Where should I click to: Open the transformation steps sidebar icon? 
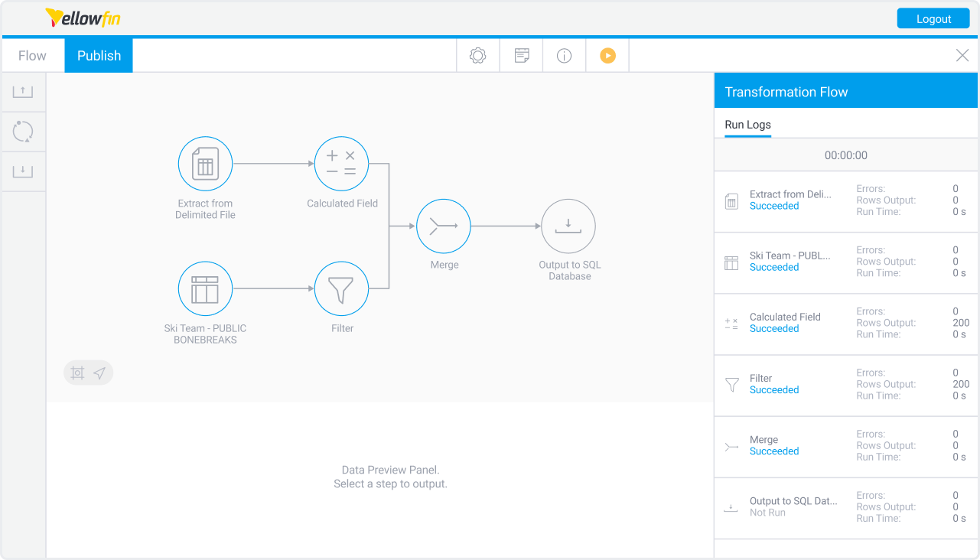click(23, 131)
